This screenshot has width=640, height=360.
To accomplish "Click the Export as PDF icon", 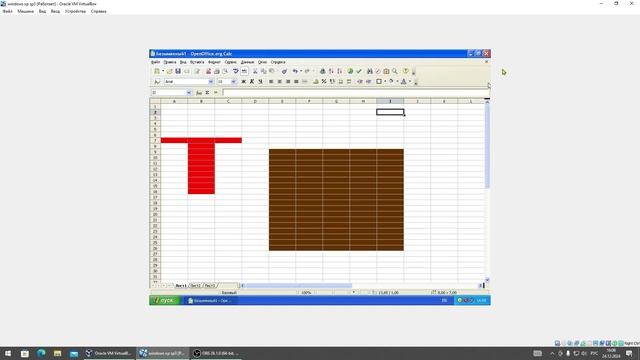I will click(x=209, y=71).
